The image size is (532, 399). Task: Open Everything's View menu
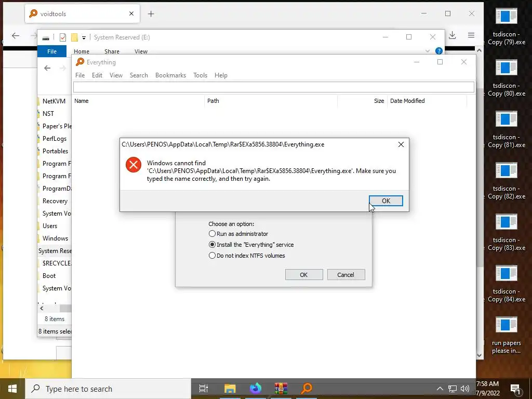(116, 75)
